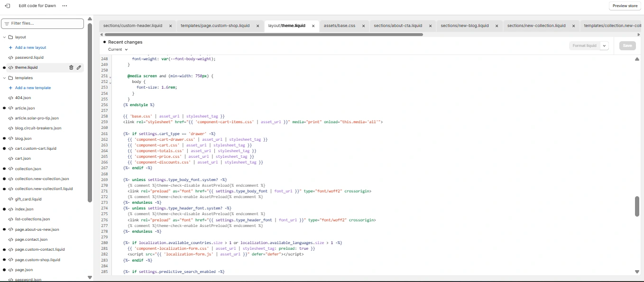Screen dimensions: 644x282
Task: Close the sections/custom-header.liquid tab
Action: [x=171, y=26]
